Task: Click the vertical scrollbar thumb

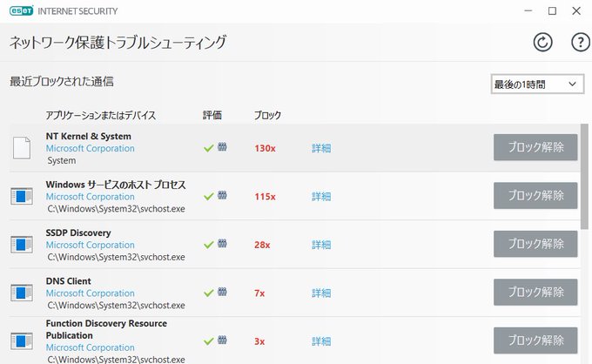Action: point(584,176)
